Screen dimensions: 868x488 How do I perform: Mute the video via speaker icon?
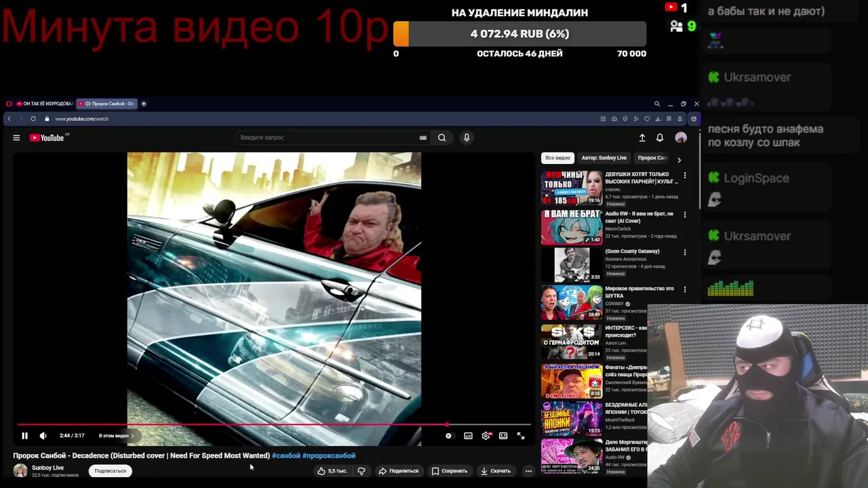(43, 436)
